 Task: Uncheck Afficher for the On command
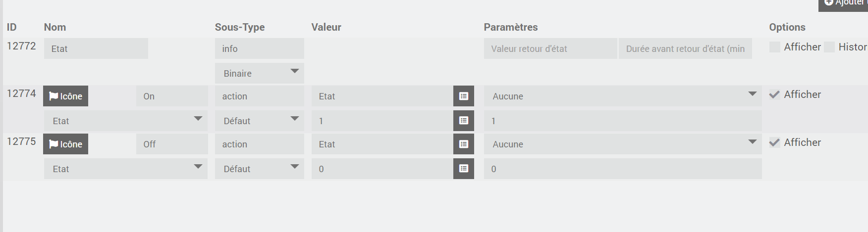(x=774, y=94)
